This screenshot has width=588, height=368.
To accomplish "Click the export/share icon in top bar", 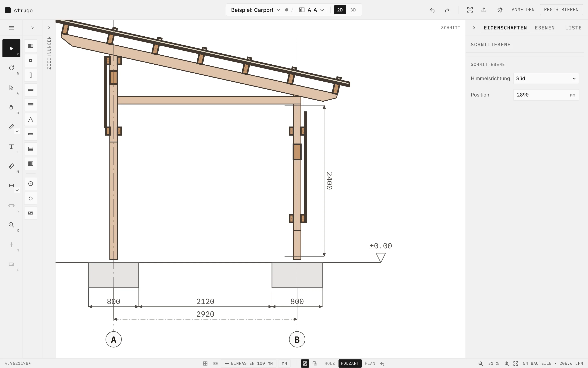I will (x=484, y=10).
